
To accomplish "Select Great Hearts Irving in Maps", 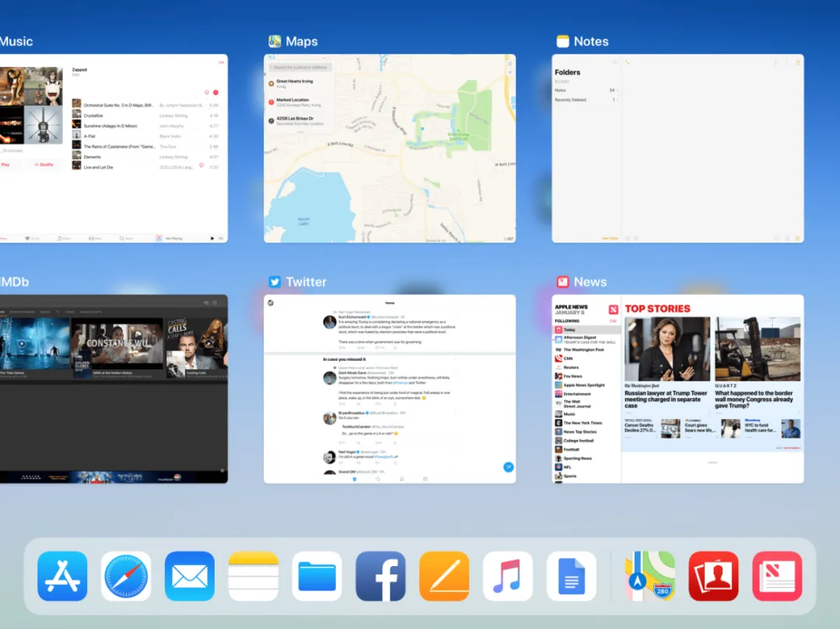I will click(300, 83).
